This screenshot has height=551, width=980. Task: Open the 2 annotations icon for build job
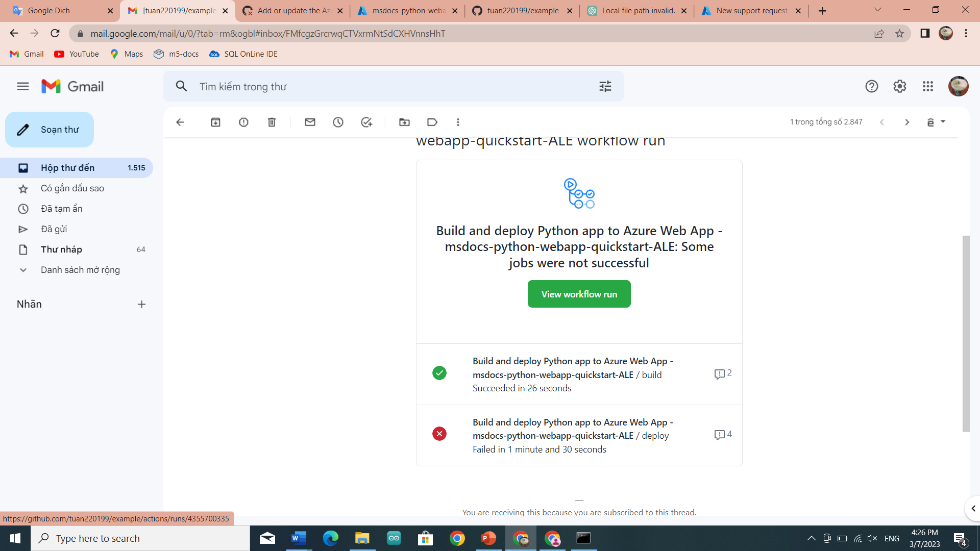[x=723, y=374]
